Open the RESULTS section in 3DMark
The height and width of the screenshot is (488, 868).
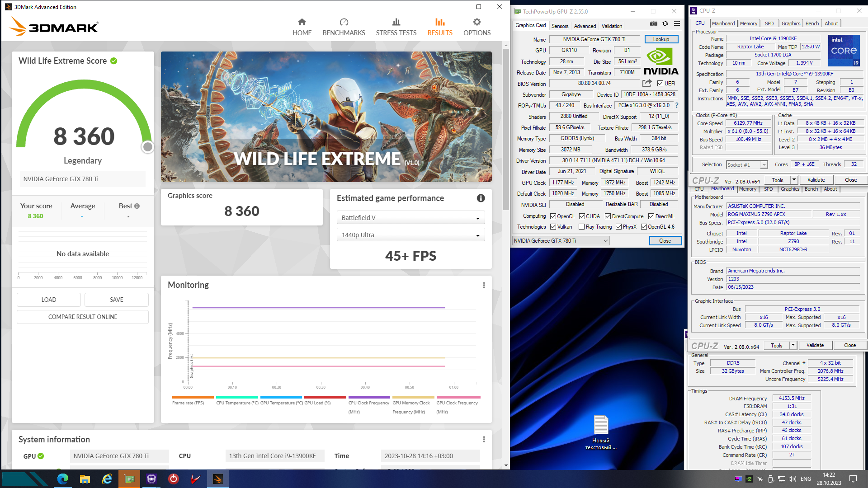(x=440, y=27)
